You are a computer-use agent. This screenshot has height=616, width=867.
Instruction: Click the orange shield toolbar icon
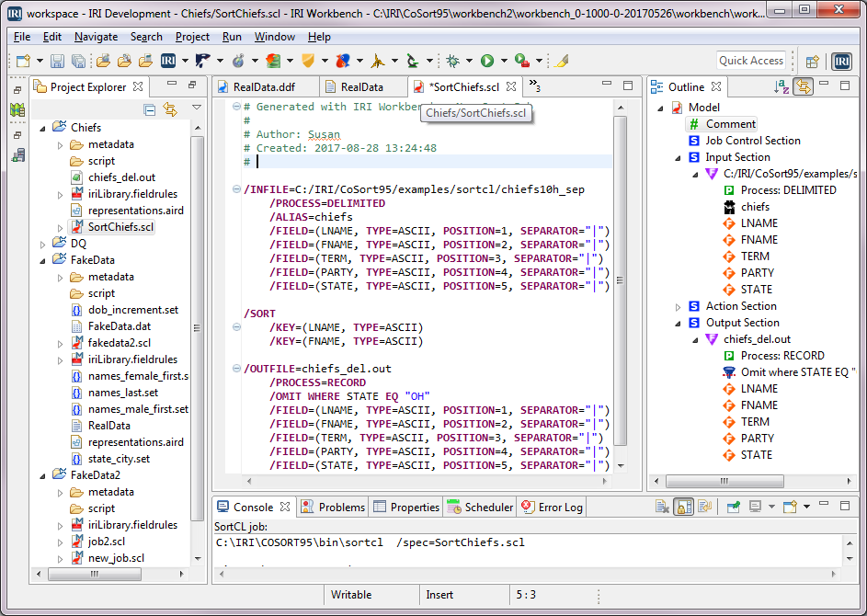point(308,61)
